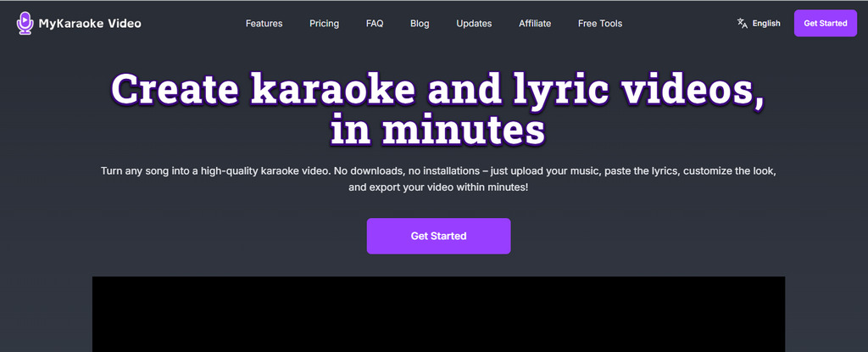The width and height of the screenshot is (868, 352).
Task: Click the Get Started button in header
Action: coord(826,23)
